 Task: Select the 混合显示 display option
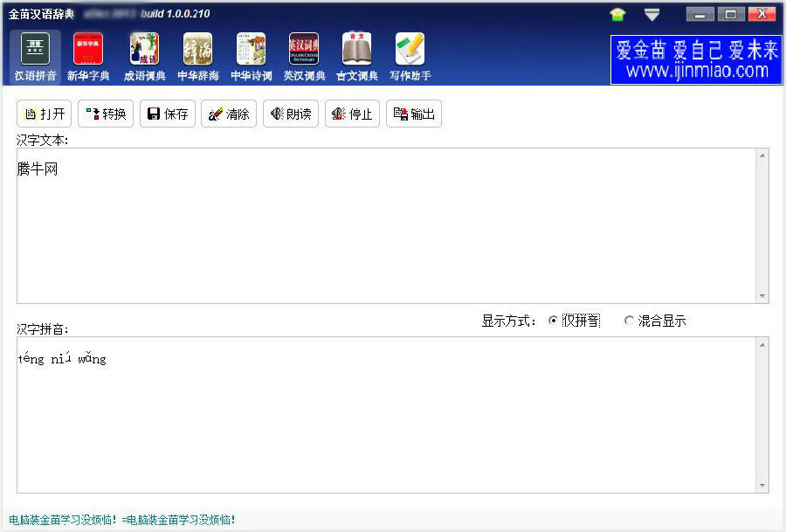[629, 321]
